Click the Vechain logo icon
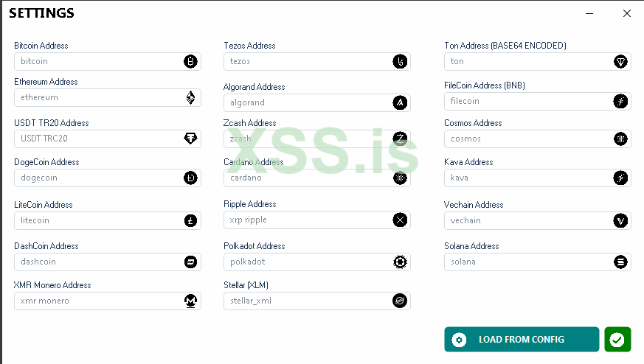Image resolution: width=644 pixels, height=364 pixels. [x=620, y=220]
